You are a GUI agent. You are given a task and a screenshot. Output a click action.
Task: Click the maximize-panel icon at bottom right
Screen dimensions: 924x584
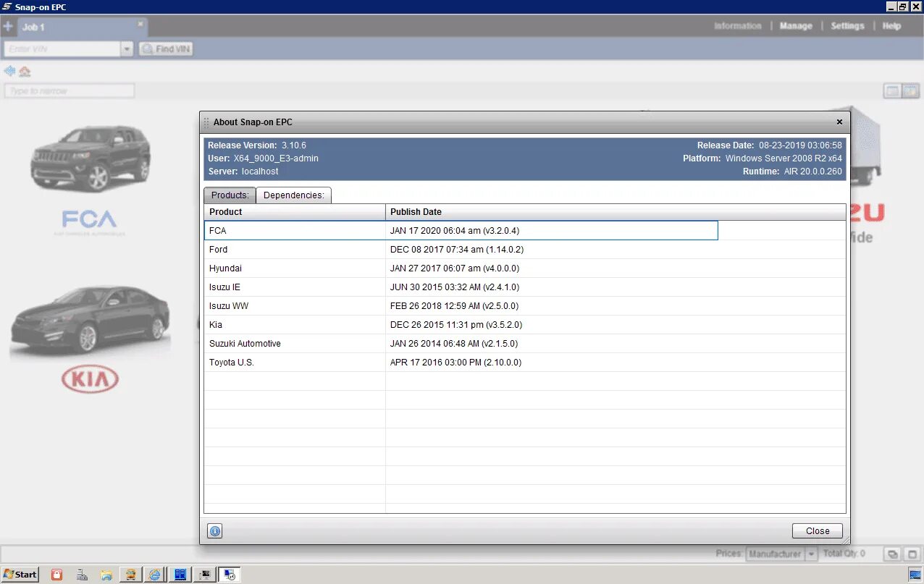click(912, 554)
